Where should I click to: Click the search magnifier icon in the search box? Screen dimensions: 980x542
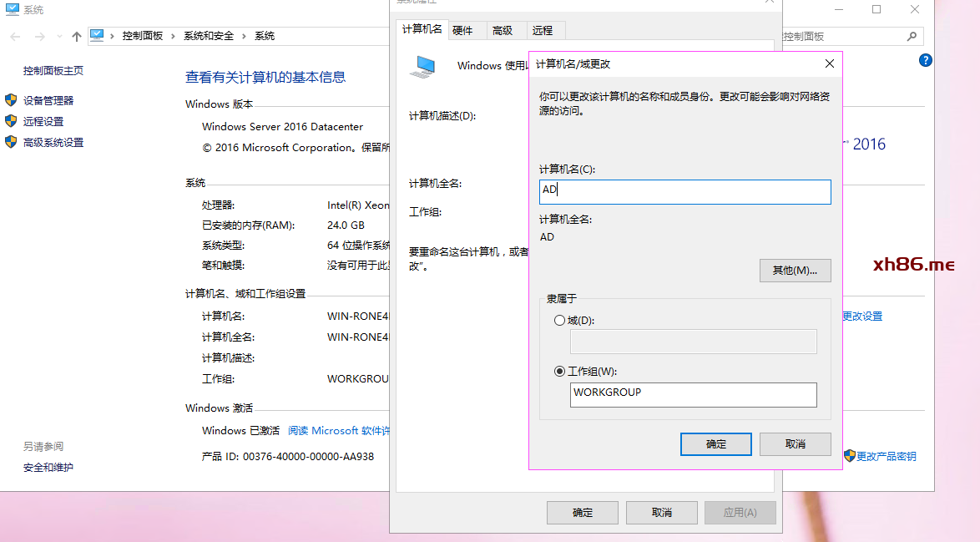point(911,37)
